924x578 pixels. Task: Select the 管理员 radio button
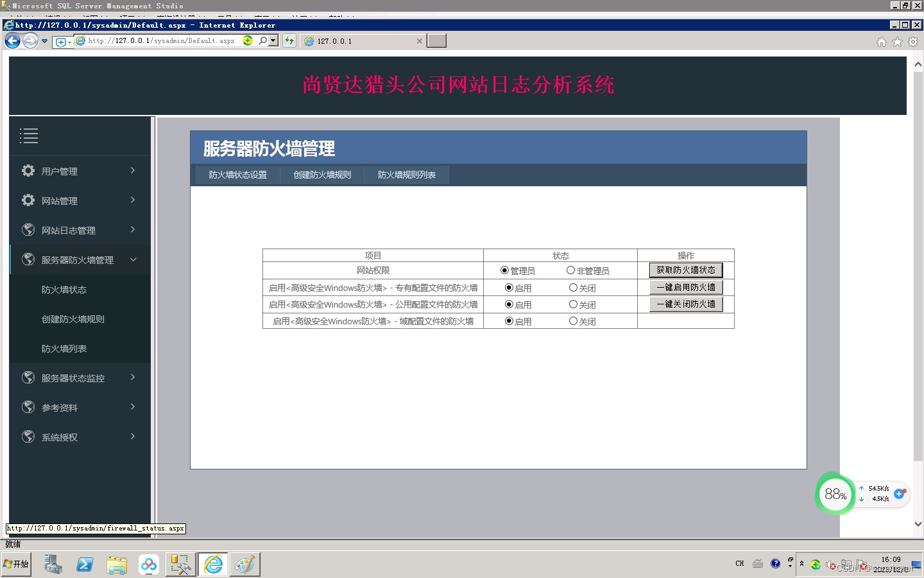point(504,270)
